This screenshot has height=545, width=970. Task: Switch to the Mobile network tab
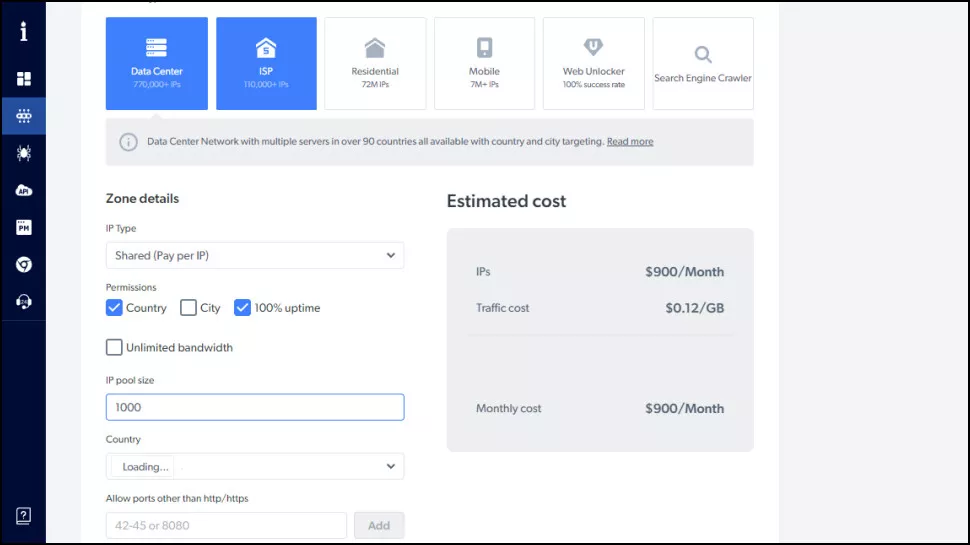coord(484,64)
